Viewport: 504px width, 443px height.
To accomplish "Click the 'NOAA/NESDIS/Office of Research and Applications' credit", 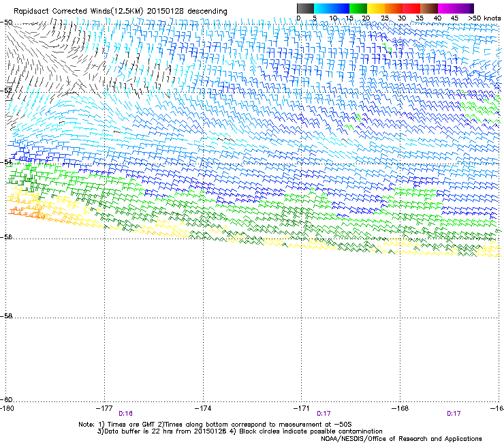I will click(x=401, y=439).
